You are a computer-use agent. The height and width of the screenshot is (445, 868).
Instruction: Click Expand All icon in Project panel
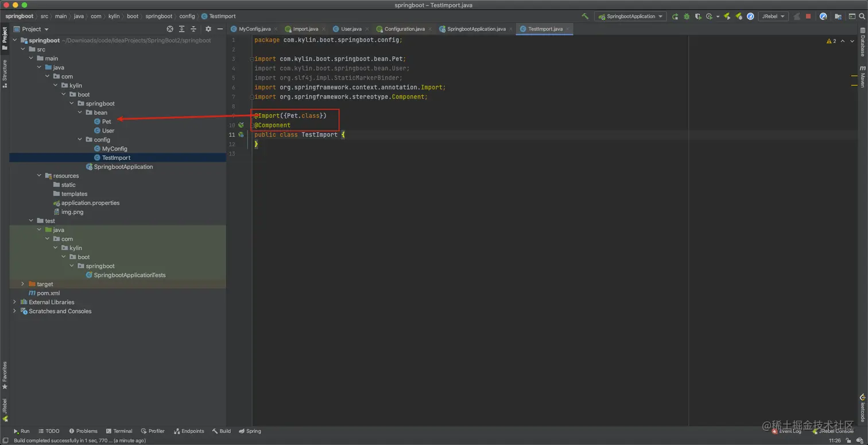click(x=182, y=29)
